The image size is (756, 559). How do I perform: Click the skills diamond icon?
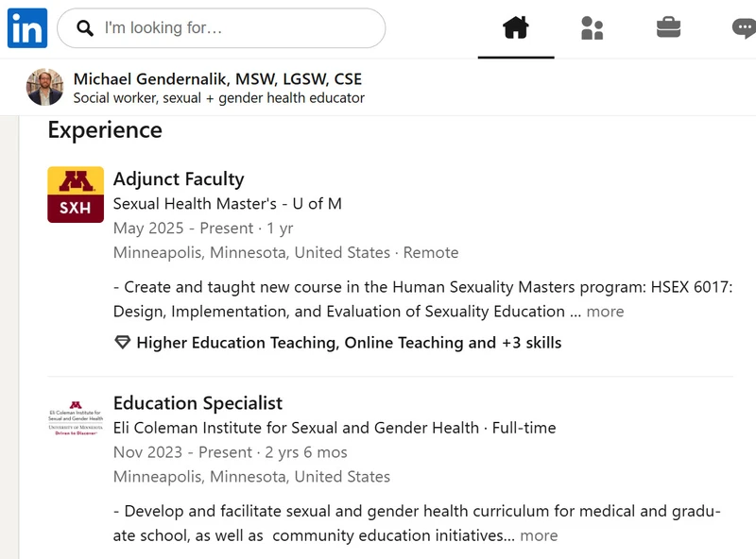(x=123, y=343)
